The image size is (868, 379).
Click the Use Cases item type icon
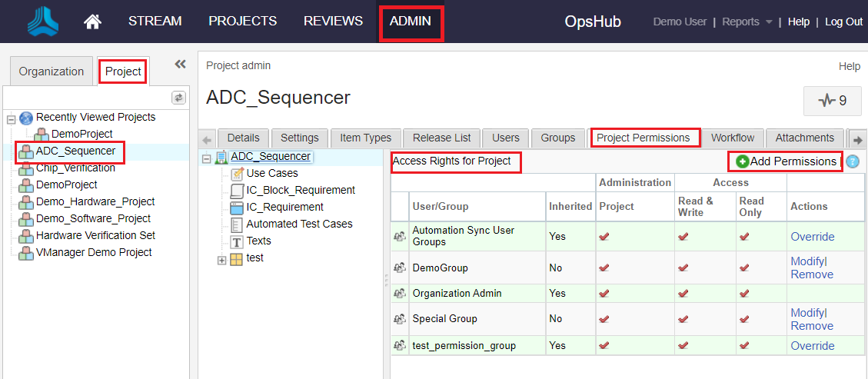(237, 174)
